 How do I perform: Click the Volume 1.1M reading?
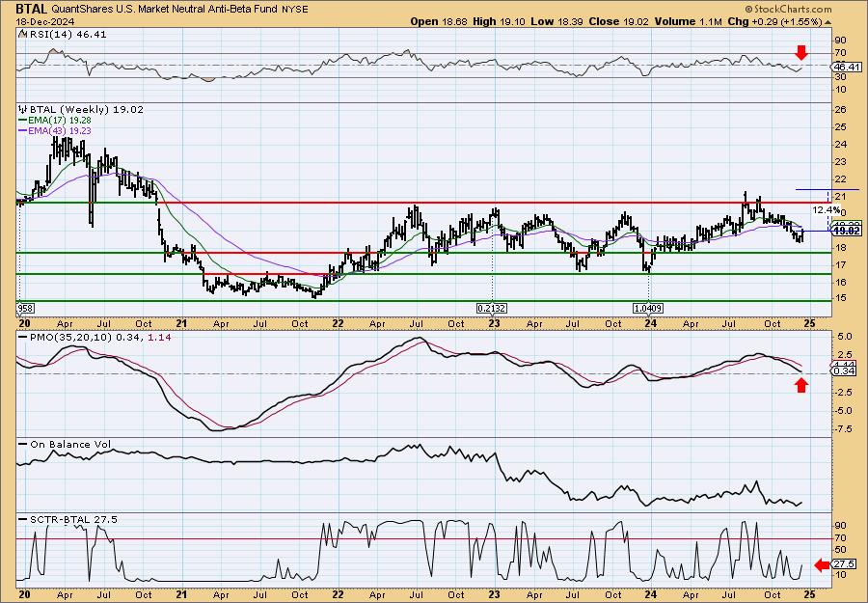[x=688, y=21]
